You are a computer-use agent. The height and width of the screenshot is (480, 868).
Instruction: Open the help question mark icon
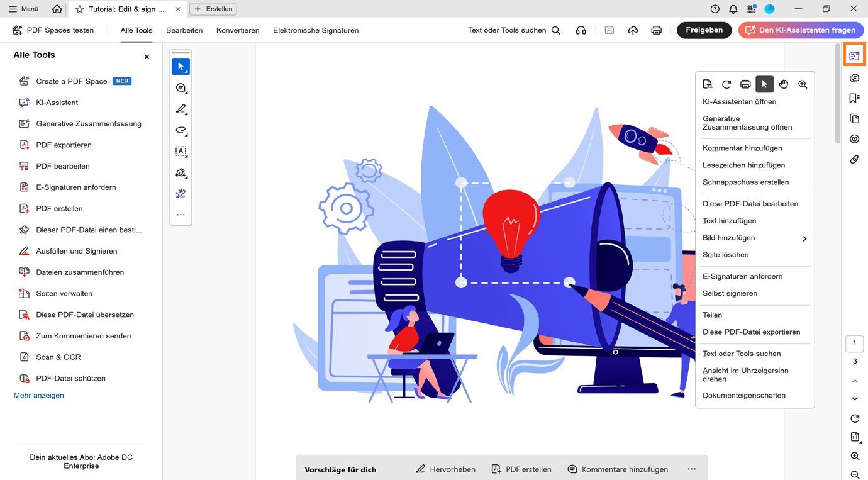coord(715,9)
